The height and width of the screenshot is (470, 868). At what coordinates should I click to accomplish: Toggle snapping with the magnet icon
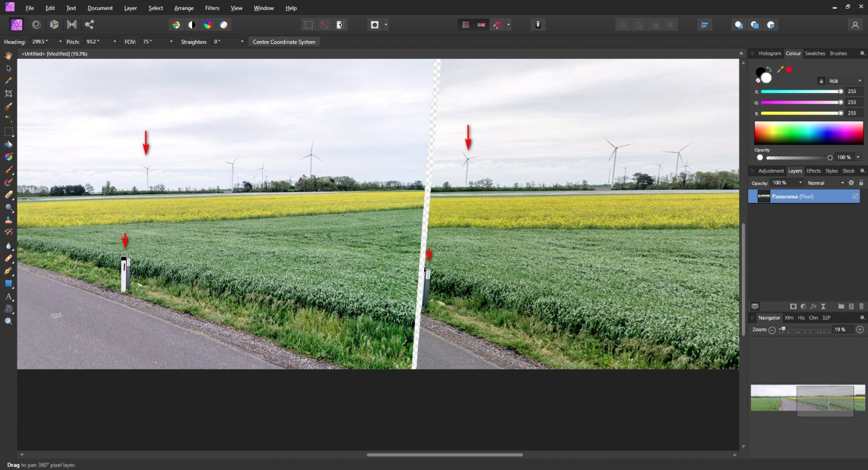click(x=496, y=24)
